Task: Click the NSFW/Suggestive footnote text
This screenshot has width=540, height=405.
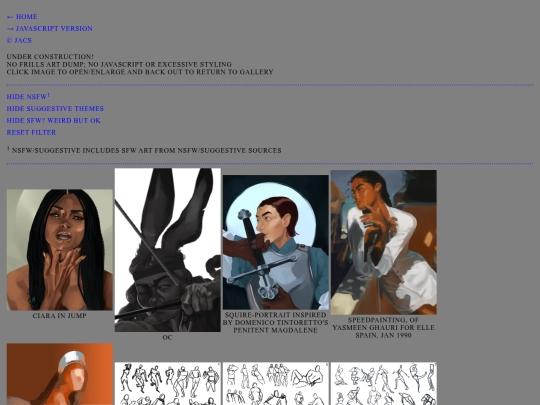Action: pyautogui.click(x=144, y=150)
